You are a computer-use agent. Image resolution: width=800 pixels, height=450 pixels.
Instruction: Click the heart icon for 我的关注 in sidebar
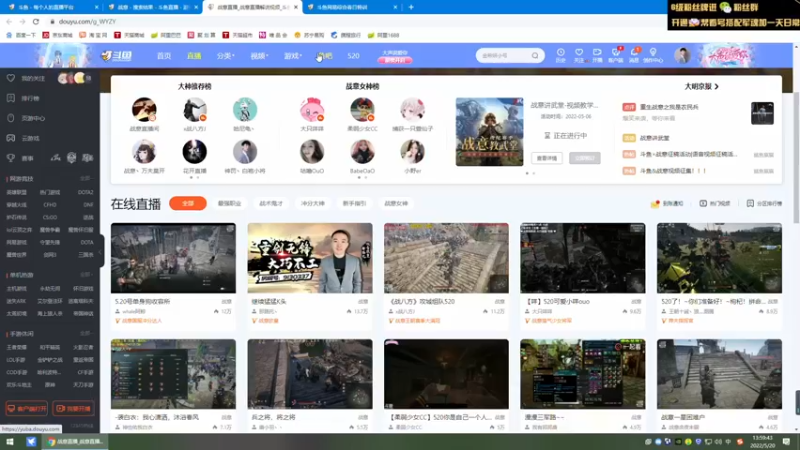pyautogui.click(x=11, y=78)
